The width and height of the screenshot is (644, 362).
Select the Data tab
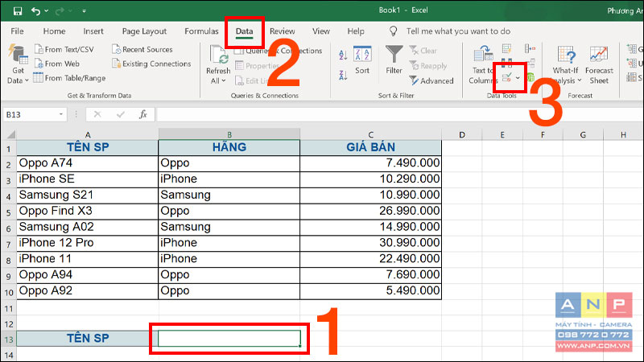coord(244,31)
